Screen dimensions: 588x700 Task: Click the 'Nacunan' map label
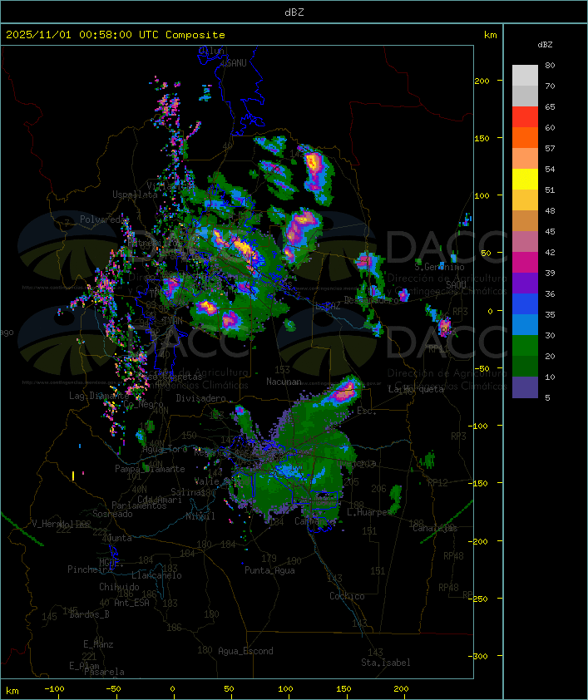point(284,382)
